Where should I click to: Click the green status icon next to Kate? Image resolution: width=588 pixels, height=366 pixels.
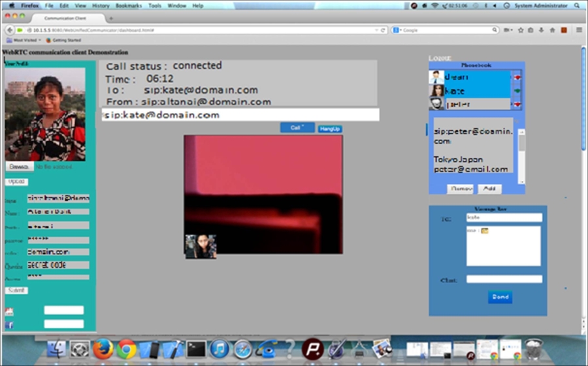click(517, 91)
